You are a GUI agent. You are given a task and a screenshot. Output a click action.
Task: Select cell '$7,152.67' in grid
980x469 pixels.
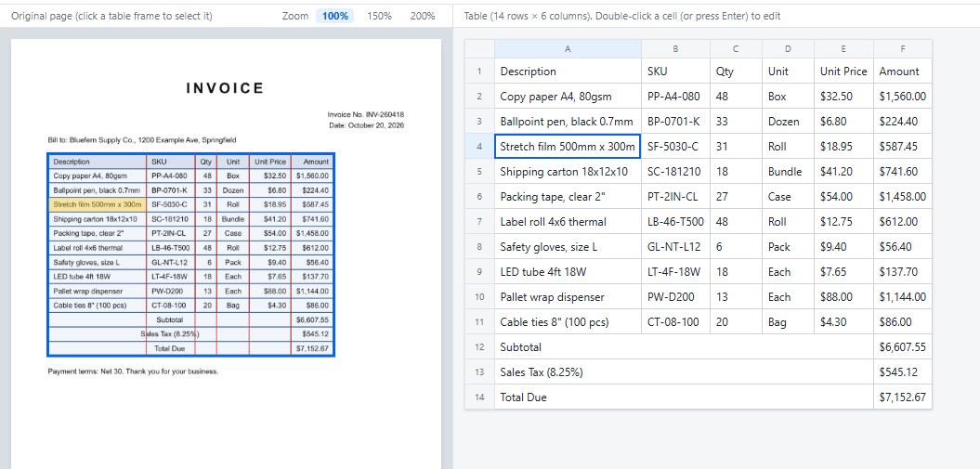point(903,397)
